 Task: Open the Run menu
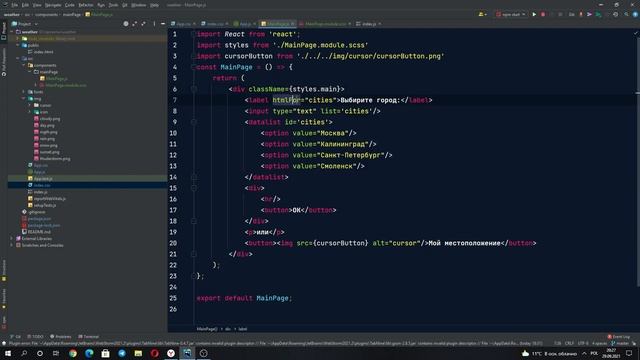pos(101,5)
